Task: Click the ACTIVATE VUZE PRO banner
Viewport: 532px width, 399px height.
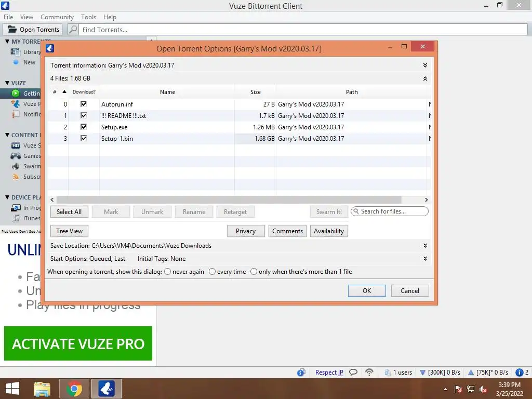Action: click(x=78, y=343)
